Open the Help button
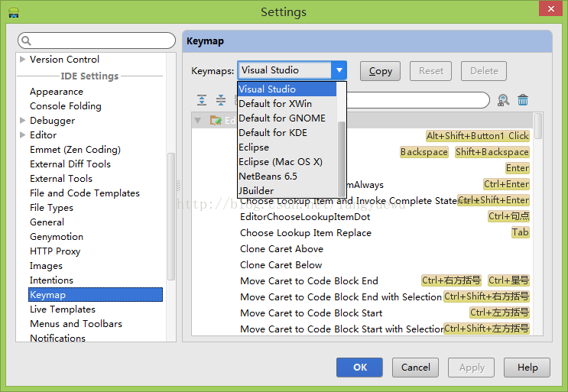This screenshot has width=568, height=392. click(x=527, y=367)
